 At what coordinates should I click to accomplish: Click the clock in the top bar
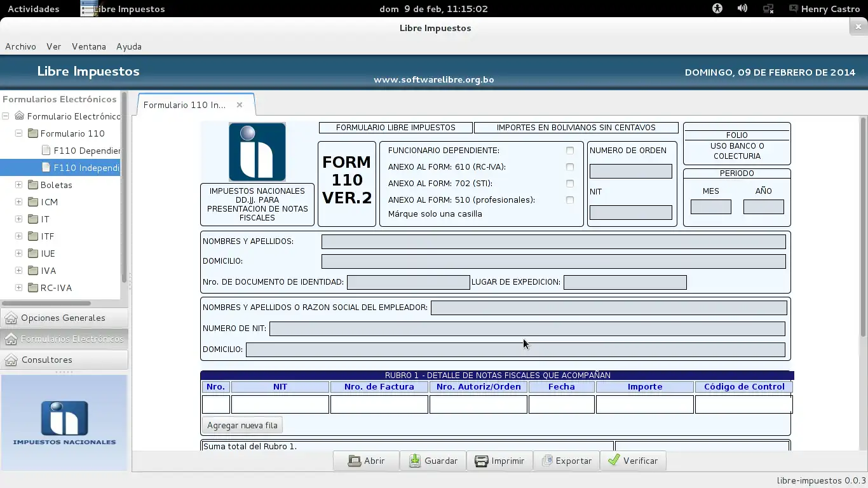coord(433,9)
